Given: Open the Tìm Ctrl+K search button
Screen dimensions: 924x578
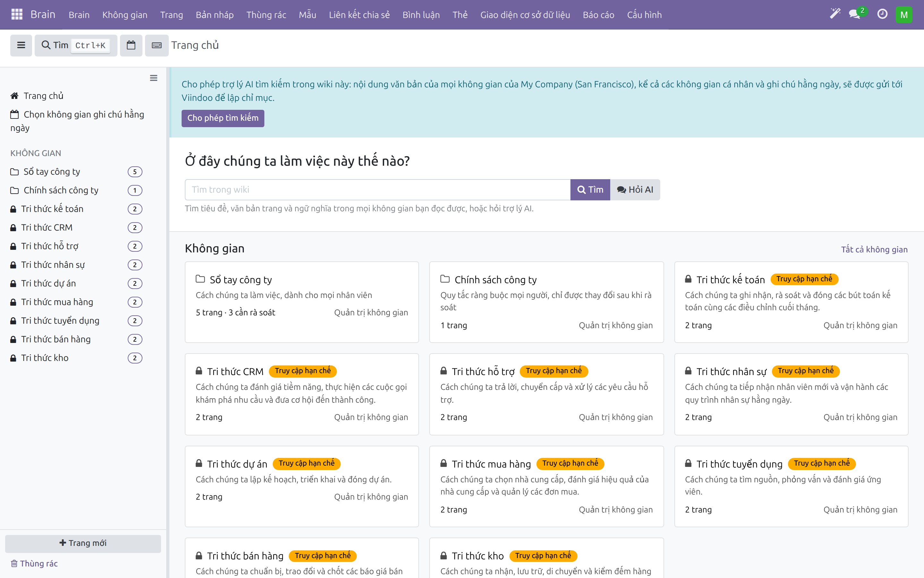Looking at the screenshot, I should click(76, 45).
